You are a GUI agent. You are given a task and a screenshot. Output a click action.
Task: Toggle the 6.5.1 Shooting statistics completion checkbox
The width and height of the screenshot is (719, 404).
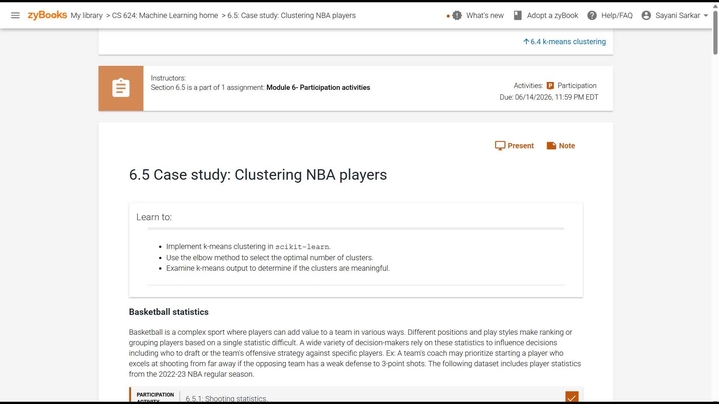point(571,397)
